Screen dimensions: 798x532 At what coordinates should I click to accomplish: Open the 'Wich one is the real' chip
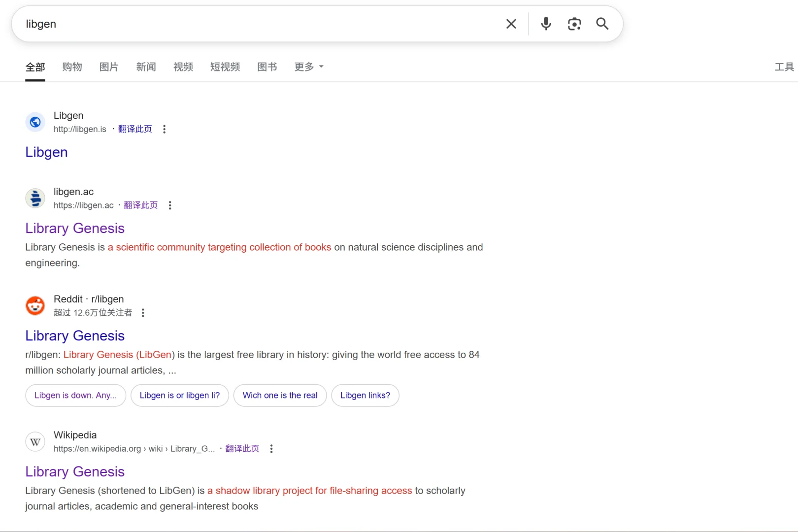(280, 396)
